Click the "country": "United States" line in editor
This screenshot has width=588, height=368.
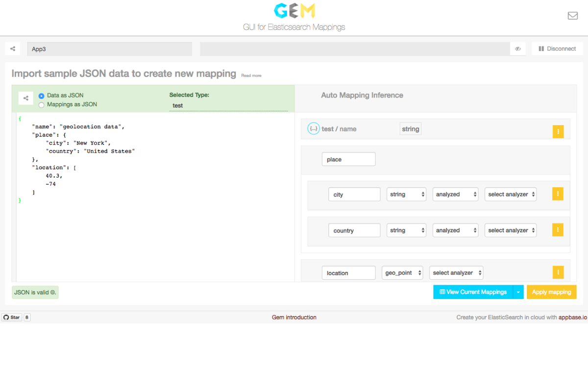90,151
